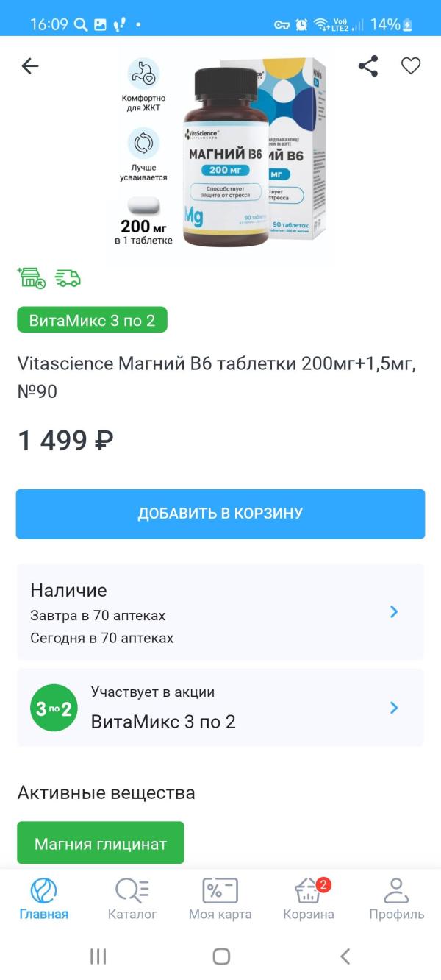Tap Android recent apps button
The image size is (441, 980).
click(x=98, y=956)
